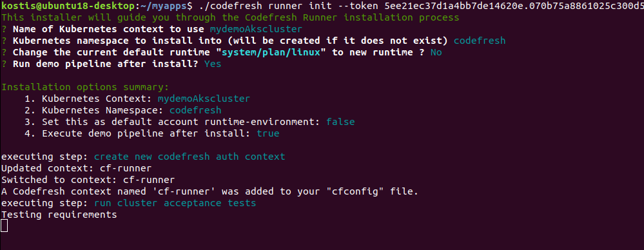Click the 'Testing requirements' output line
Viewport: 644px width, 250px height.
pos(59,215)
